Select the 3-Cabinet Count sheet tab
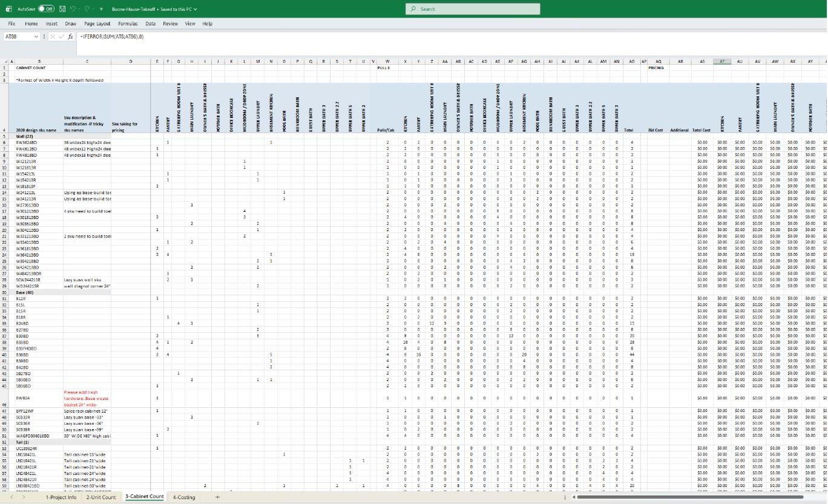 point(144,497)
